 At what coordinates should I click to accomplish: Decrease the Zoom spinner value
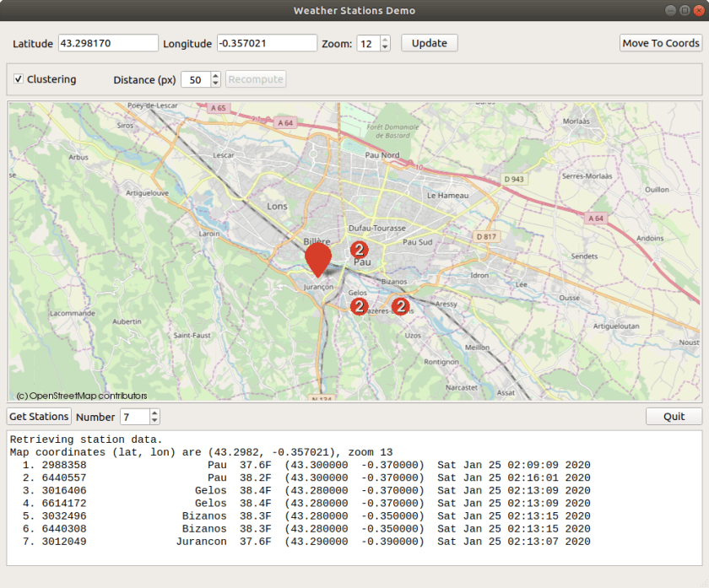(x=385, y=47)
